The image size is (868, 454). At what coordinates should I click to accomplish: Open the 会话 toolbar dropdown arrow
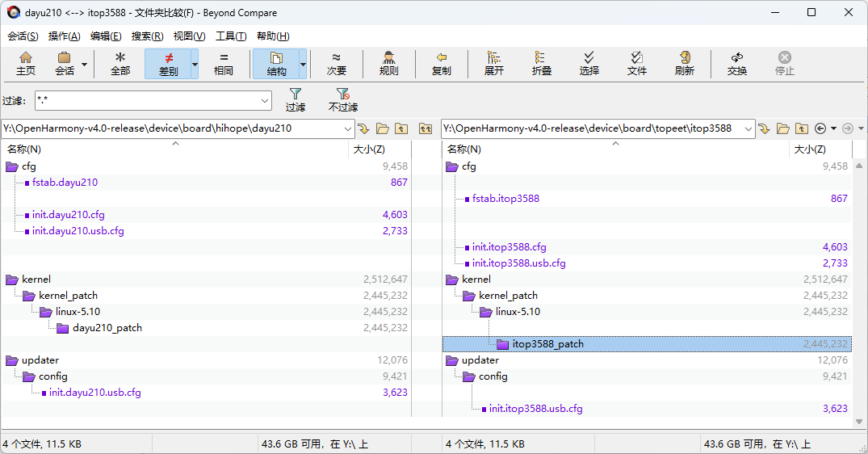coord(85,65)
